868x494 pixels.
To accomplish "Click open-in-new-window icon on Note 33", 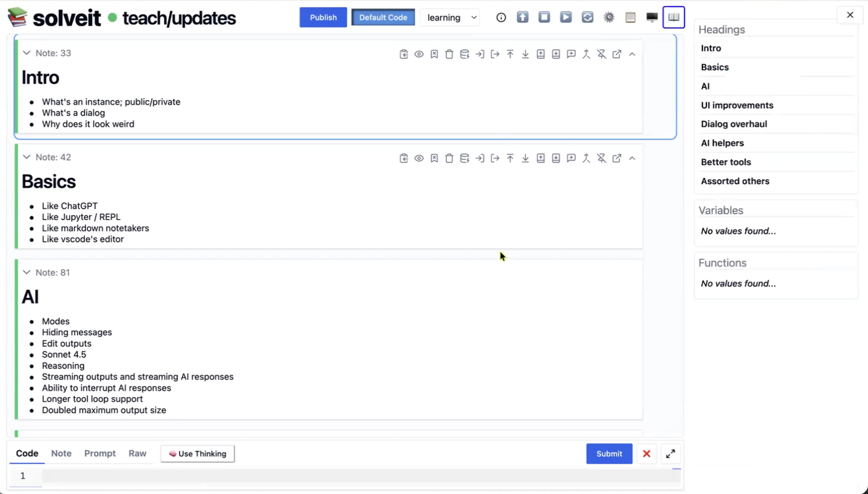I will point(617,54).
